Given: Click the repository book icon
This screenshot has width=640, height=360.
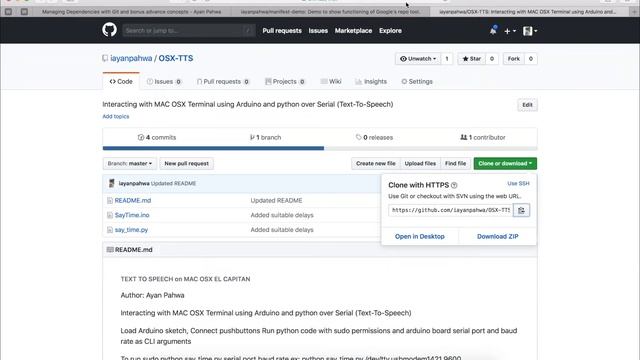Looking at the screenshot, I should tap(105, 58).
